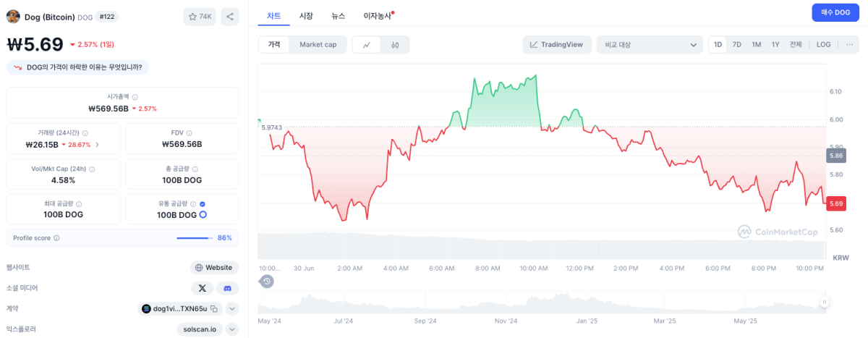Open the share icon button
This screenshot has width=868, height=338.
(x=229, y=16)
